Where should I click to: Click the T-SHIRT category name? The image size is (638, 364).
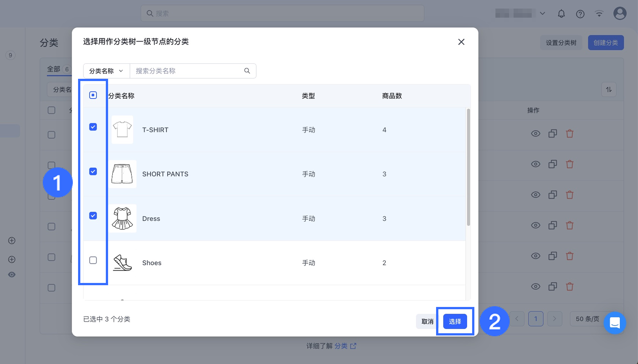[155, 130]
